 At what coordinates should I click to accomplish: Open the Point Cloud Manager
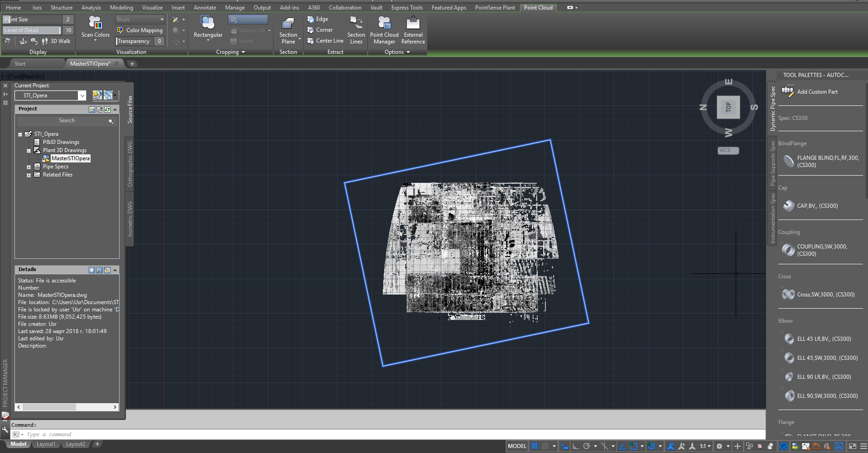pos(384,30)
